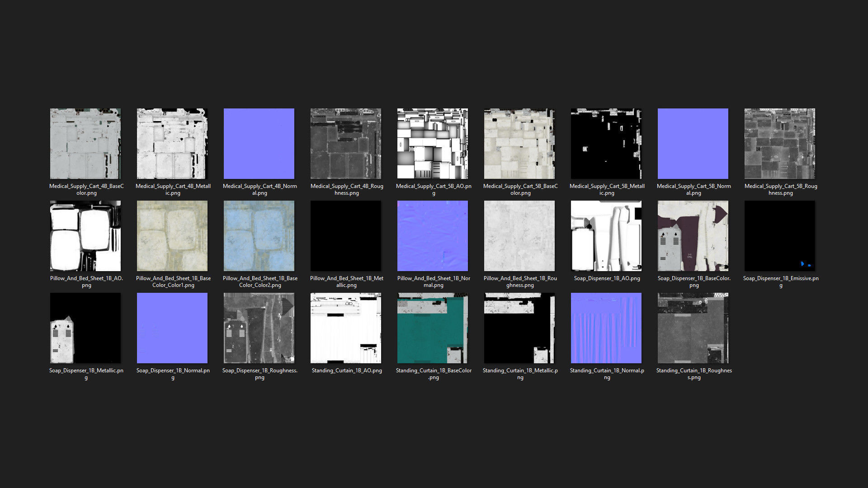Open Soap_Dispenser_1B_BaseColor.png image
This screenshot has width=868, height=488.
coord(693,236)
